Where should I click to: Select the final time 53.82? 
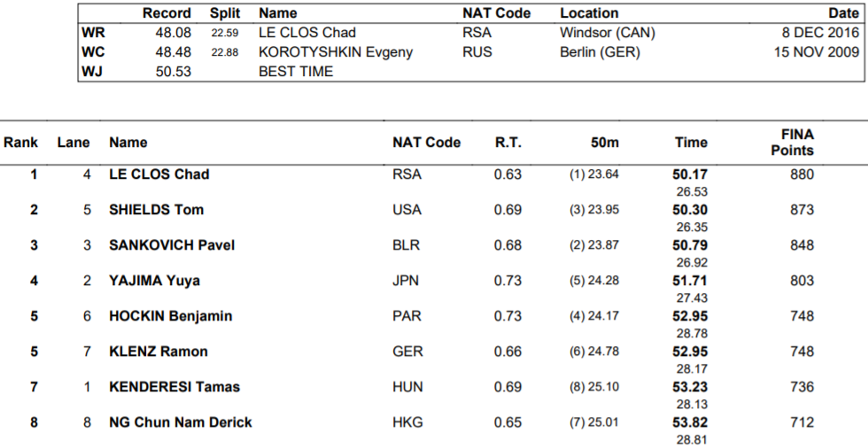(x=690, y=422)
